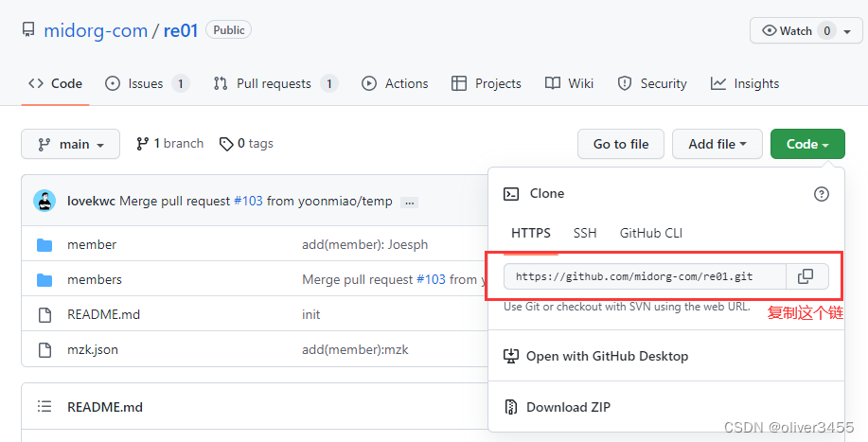
Task: Open the Pull requests tab
Action: pyautogui.click(x=275, y=83)
